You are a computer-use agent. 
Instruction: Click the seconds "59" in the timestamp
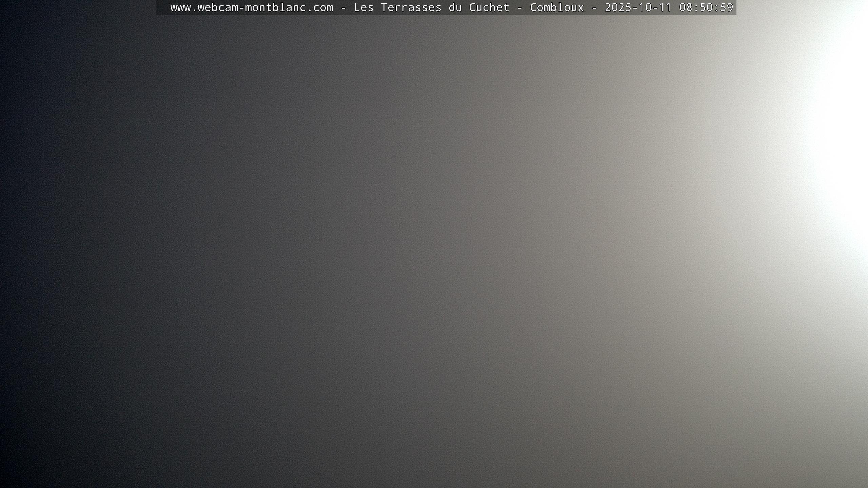726,7
